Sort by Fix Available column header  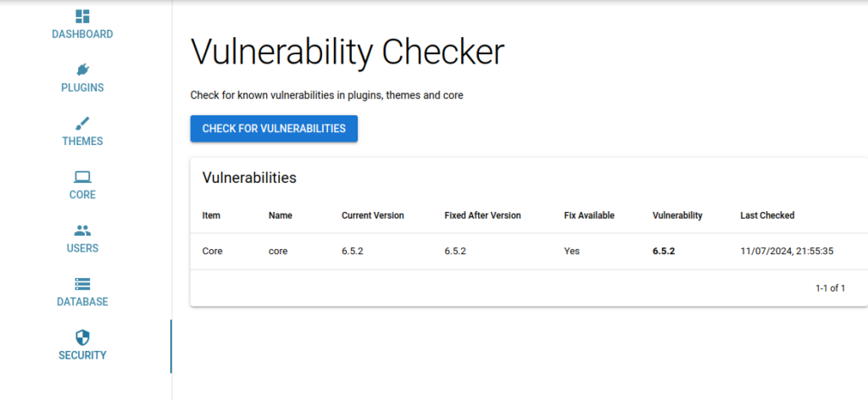click(589, 216)
